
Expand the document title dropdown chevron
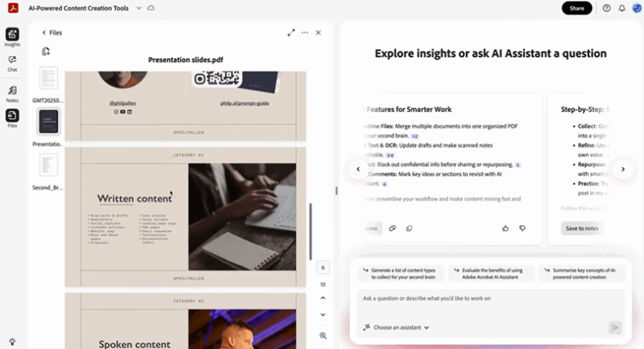point(139,8)
